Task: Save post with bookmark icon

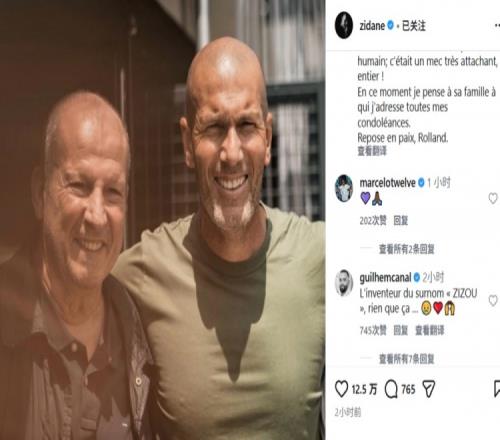Action: click(x=497, y=389)
